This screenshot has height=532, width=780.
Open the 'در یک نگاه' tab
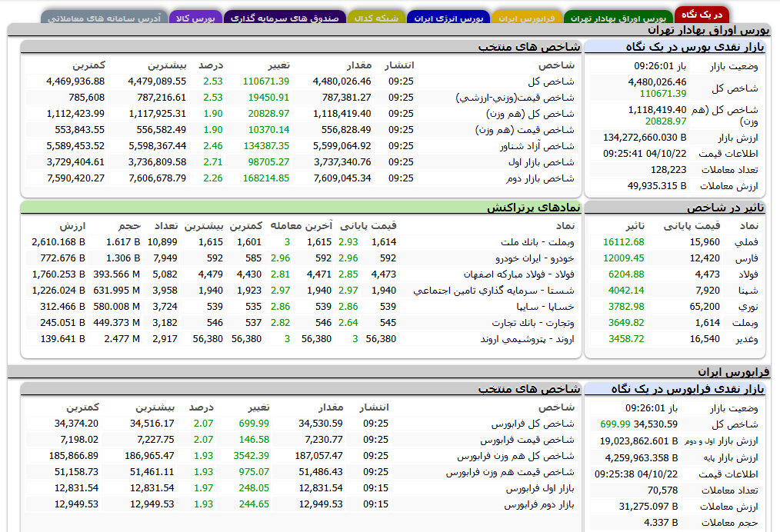click(x=702, y=15)
